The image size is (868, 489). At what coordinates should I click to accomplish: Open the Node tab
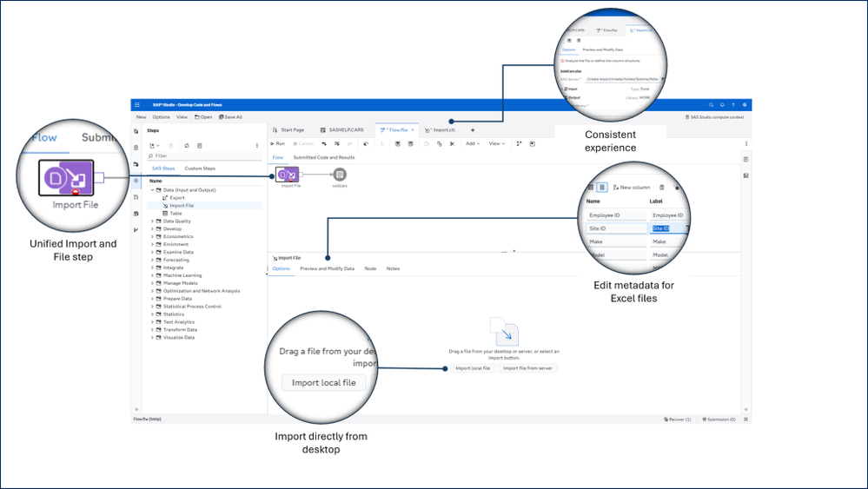(x=370, y=269)
